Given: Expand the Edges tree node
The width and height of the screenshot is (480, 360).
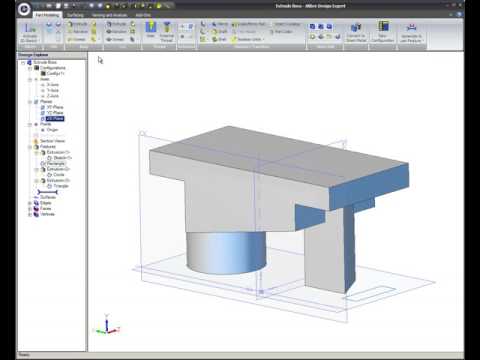Looking at the screenshot, I should pyautogui.click(x=30, y=203).
